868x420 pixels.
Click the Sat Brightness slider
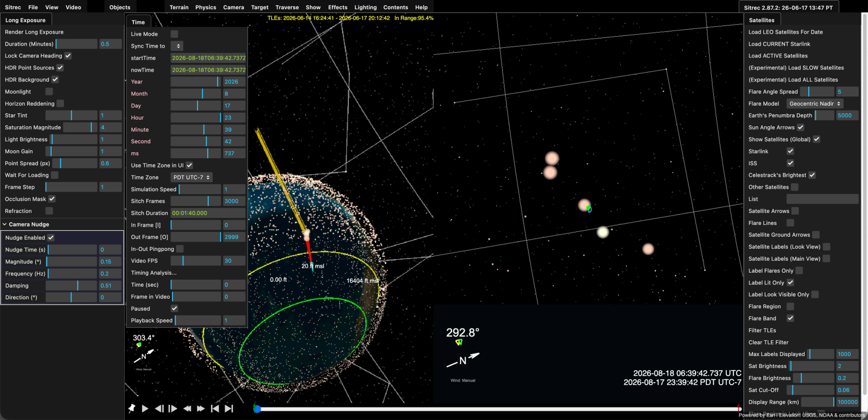[812, 366]
